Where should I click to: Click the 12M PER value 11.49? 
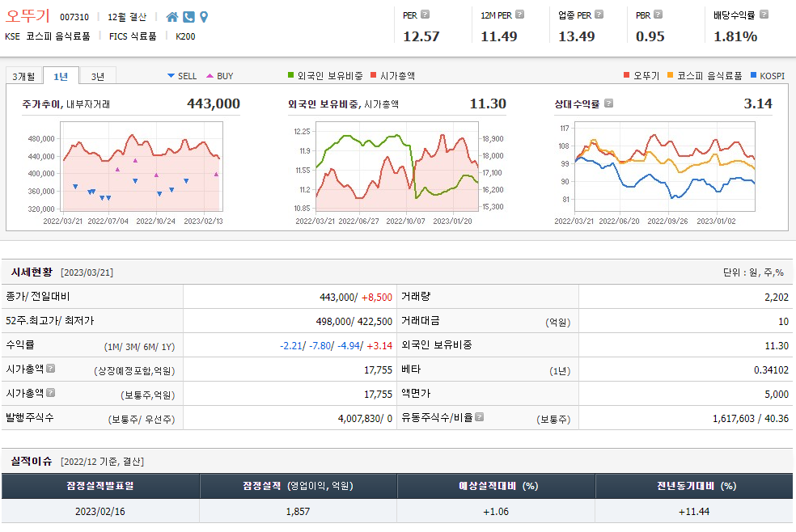[x=499, y=36]
